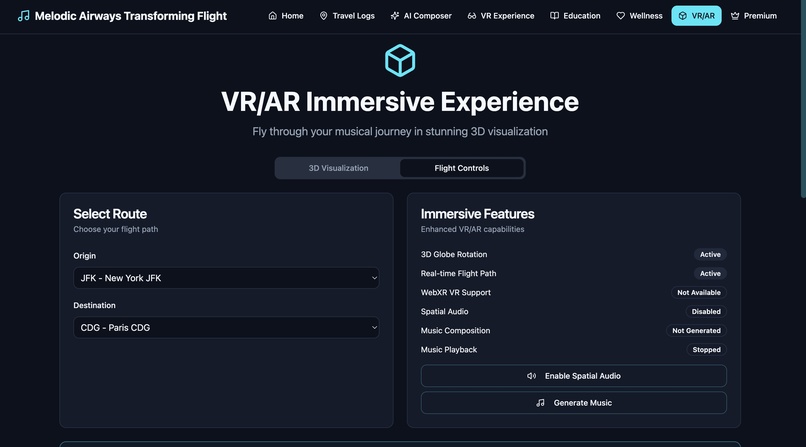Open the Home menu item
This screenshot has height=447, width=806.
point(286,16)
